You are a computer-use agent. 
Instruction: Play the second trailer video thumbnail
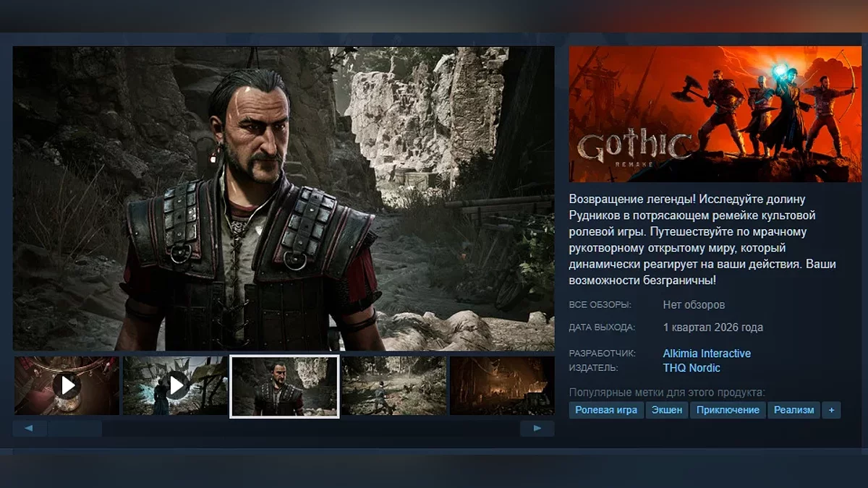[176, 386]
